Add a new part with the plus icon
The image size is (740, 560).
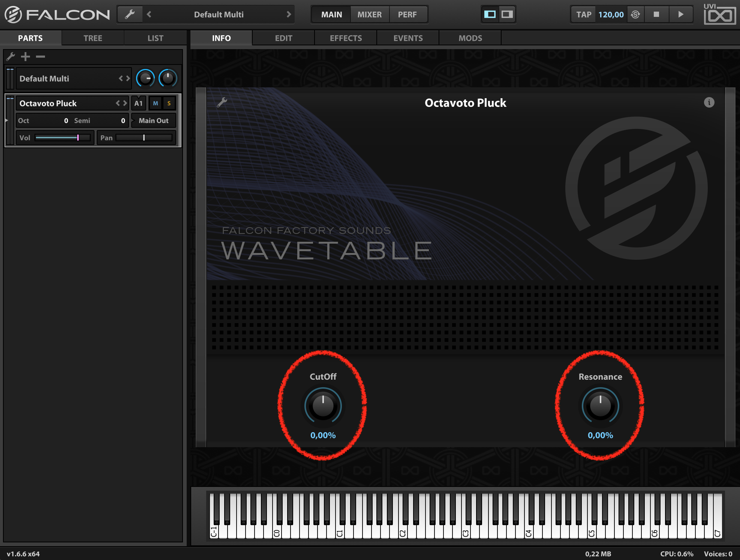(25, 57)
